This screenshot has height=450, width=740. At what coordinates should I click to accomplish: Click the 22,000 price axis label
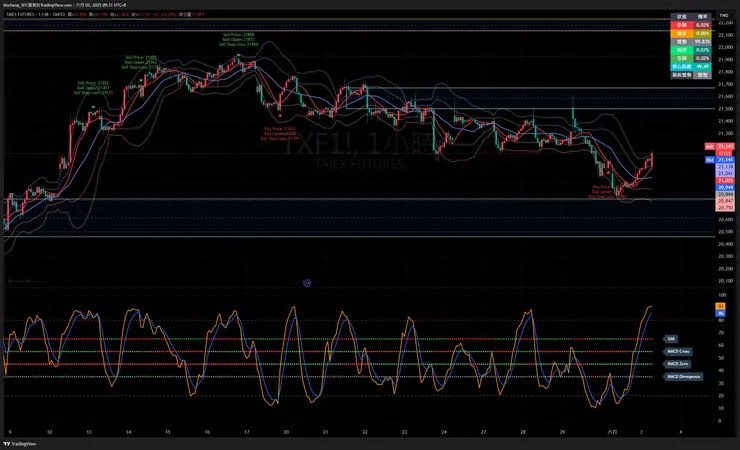pyautogui.click(x=725, y=47)
